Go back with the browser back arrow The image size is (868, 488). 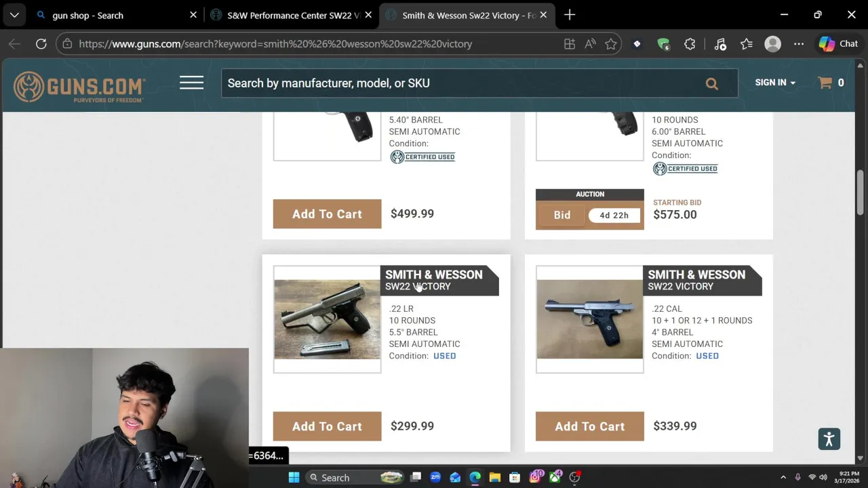[x=14, y=44]
